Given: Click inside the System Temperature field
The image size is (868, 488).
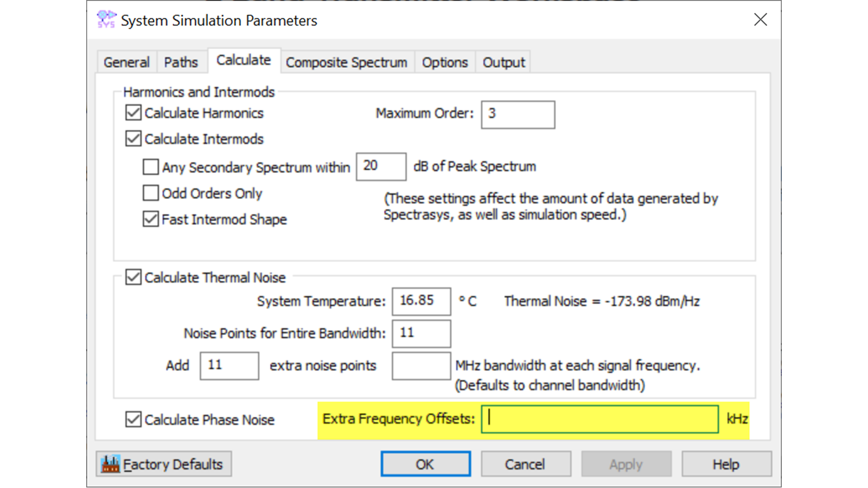Looking at the screenshot, I should [x=421, y=301].
